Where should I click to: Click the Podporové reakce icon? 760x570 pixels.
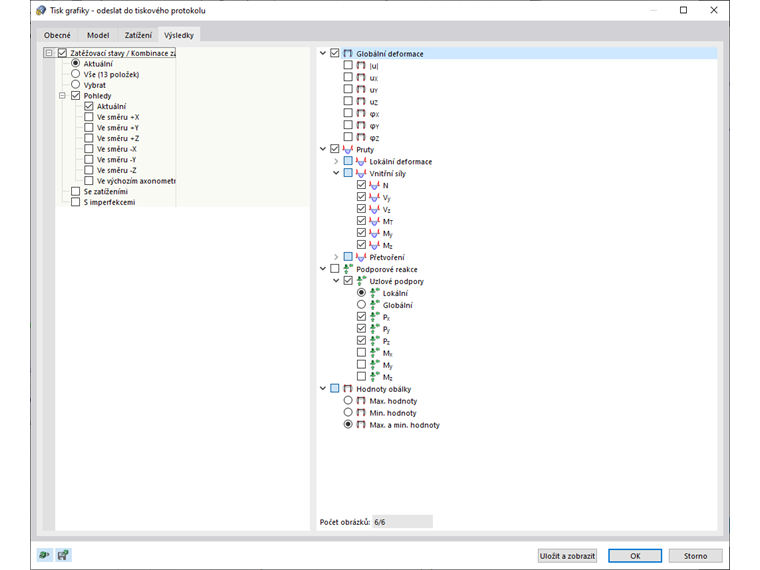[x=348, y=269]
